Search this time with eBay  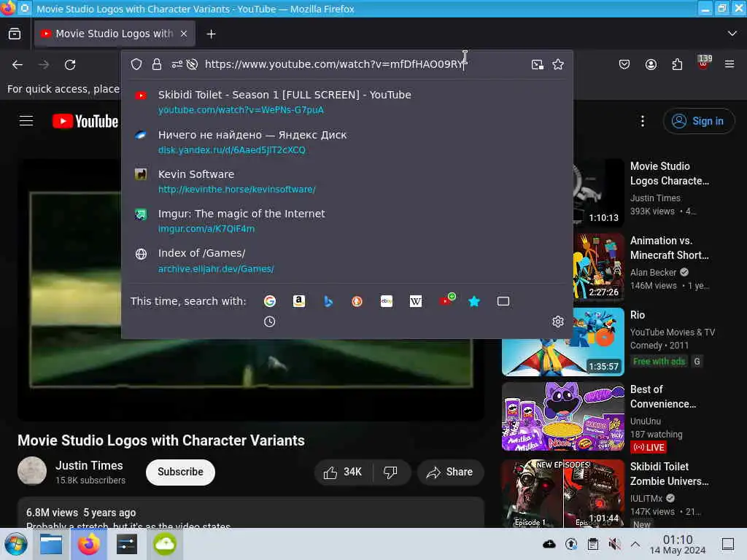click(x=387, y=301)
